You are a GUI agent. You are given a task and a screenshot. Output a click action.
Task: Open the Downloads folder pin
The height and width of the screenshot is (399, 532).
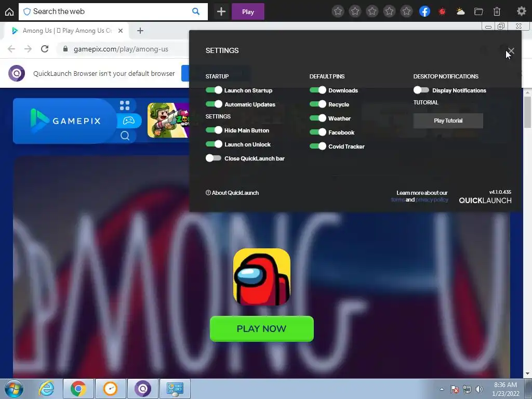tap(478, 11)
